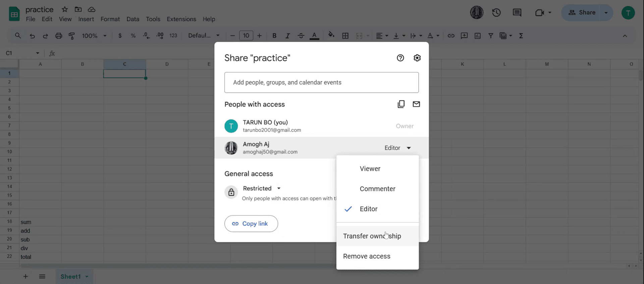Click the font size field
Viewport: 644px width, 284px height.
(x=246, y=36)
